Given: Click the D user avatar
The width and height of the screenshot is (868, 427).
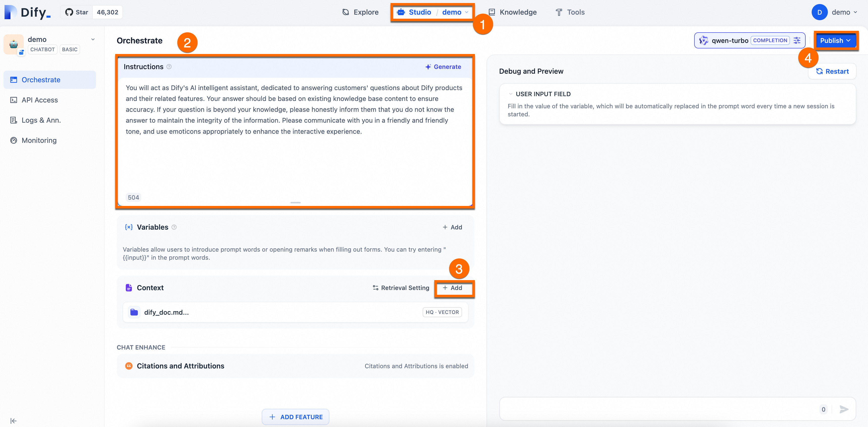Looking at the screenshot, I should click(819, 12).
